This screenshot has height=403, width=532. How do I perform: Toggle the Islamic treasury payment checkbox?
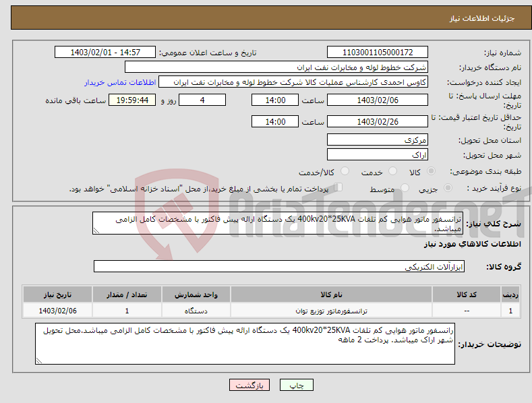[x=338, y=187]
